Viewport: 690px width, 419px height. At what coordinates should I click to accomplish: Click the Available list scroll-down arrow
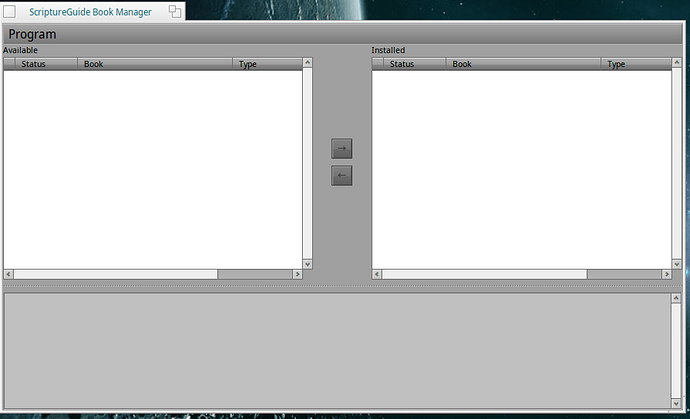308,264
